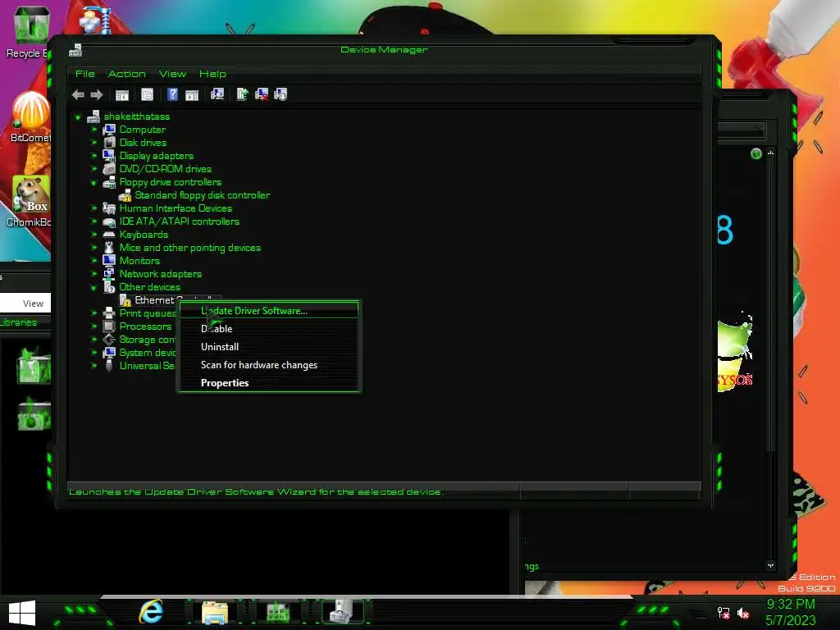The image size is (840, 630).
Task: Choose Properties from the context menu
Action: click(x=269, y=383)
